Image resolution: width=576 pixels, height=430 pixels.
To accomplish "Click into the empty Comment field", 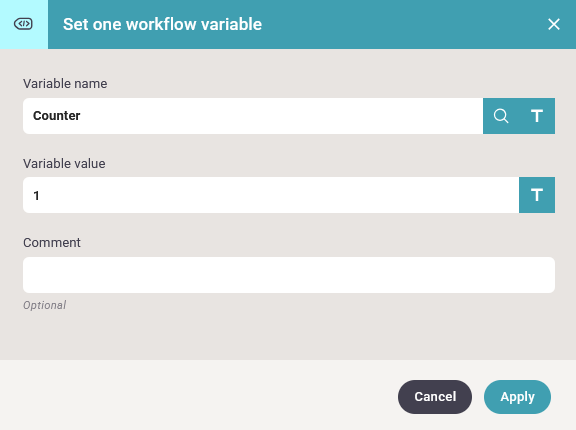I will tap(289, 275).
